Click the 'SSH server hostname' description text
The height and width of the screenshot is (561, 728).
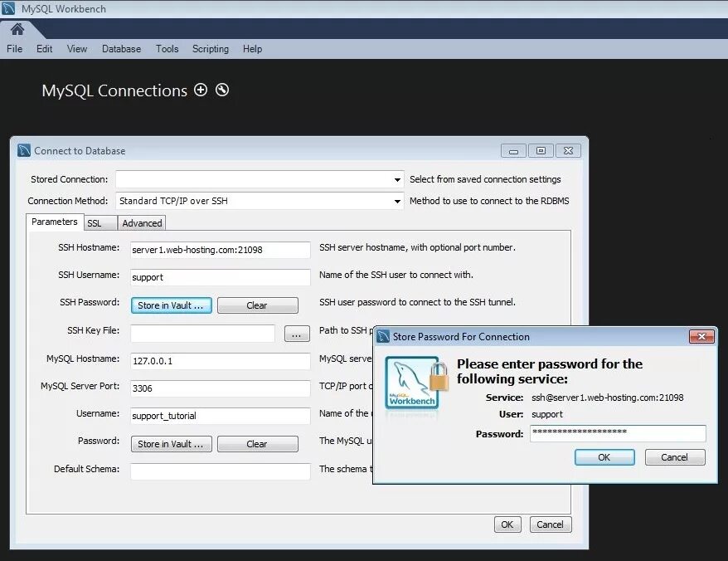(417, 247)
